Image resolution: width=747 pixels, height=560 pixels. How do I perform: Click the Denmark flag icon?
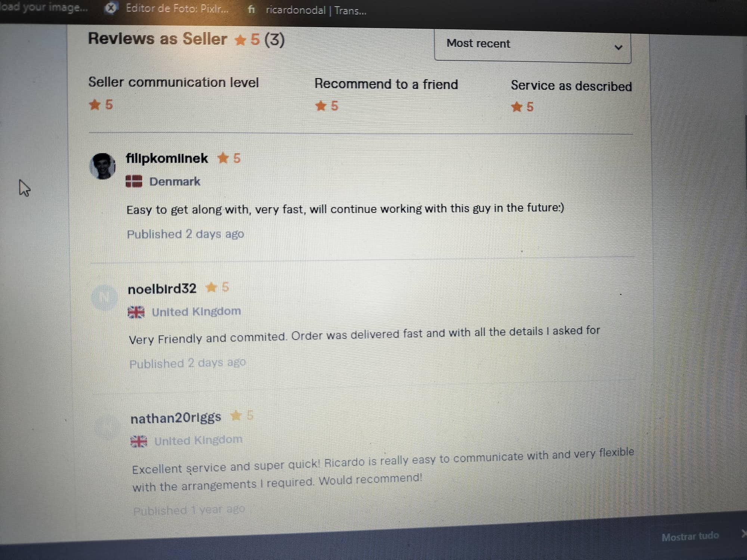pos(134,181)
